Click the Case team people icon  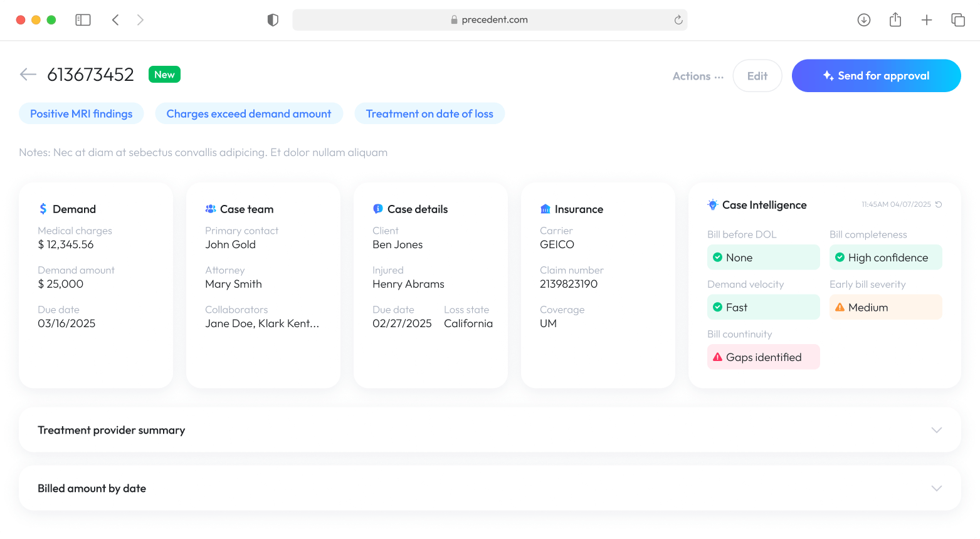[211, 207]
